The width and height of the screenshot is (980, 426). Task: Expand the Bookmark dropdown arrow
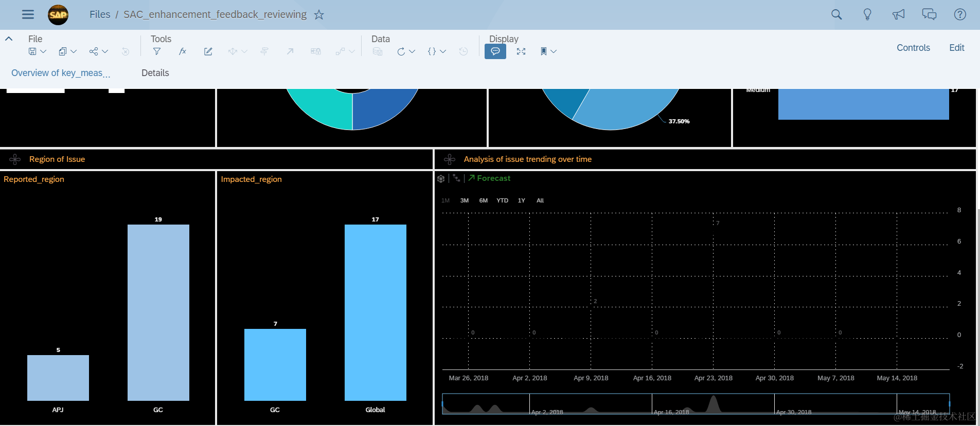[554, 51]
